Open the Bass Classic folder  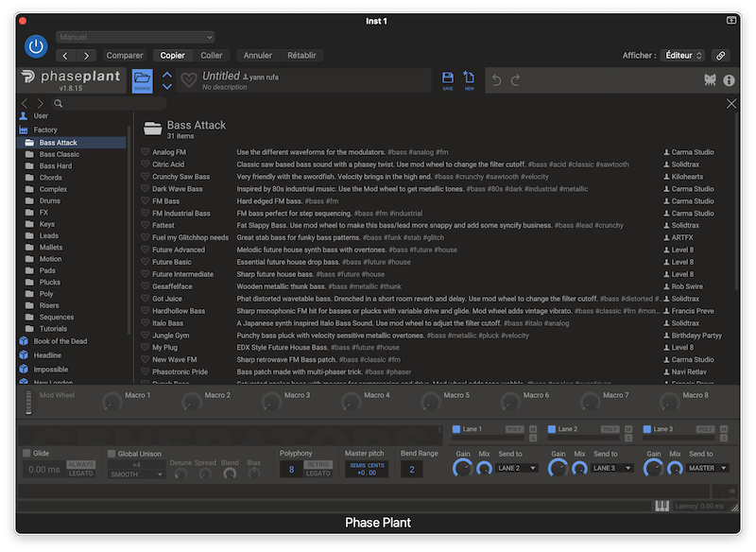(60, 154)
